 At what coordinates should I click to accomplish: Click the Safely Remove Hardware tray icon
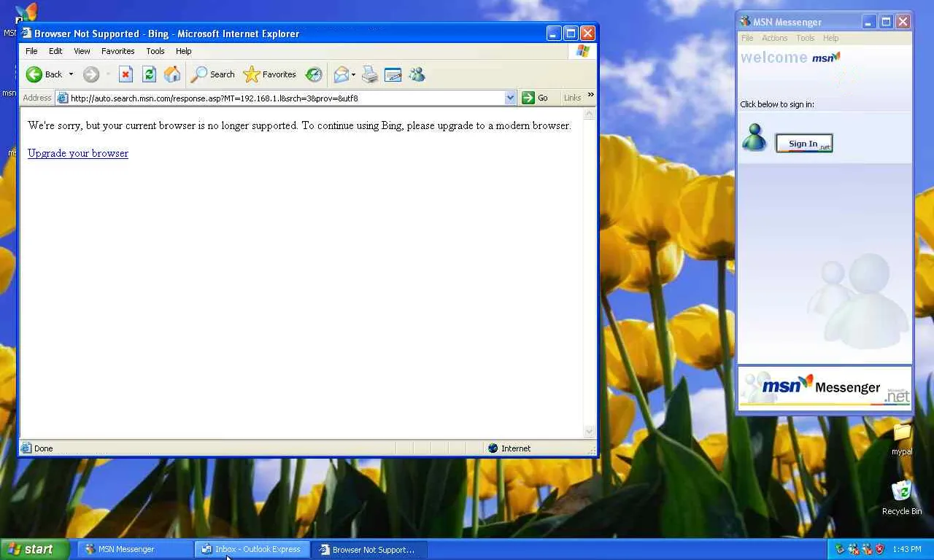(840, 549)
